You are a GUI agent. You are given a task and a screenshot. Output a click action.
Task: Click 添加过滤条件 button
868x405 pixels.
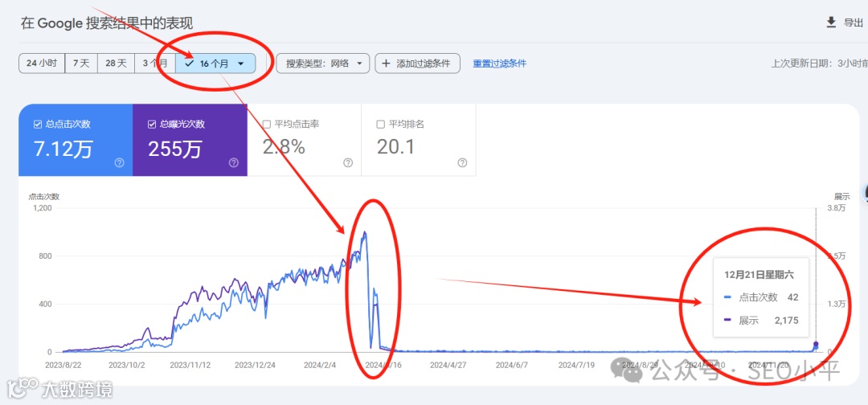(417, 63)
